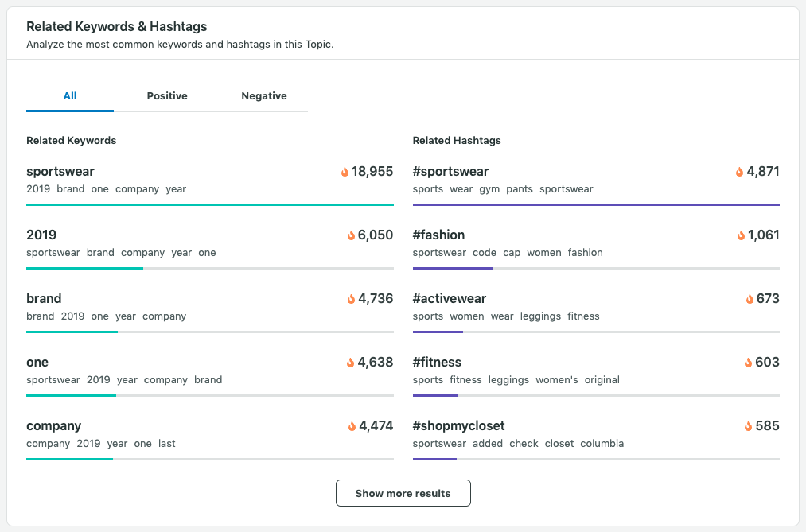Screen dimensions: 806x532
Task: Select the Negative tab
Action: [x=264, y=96]
